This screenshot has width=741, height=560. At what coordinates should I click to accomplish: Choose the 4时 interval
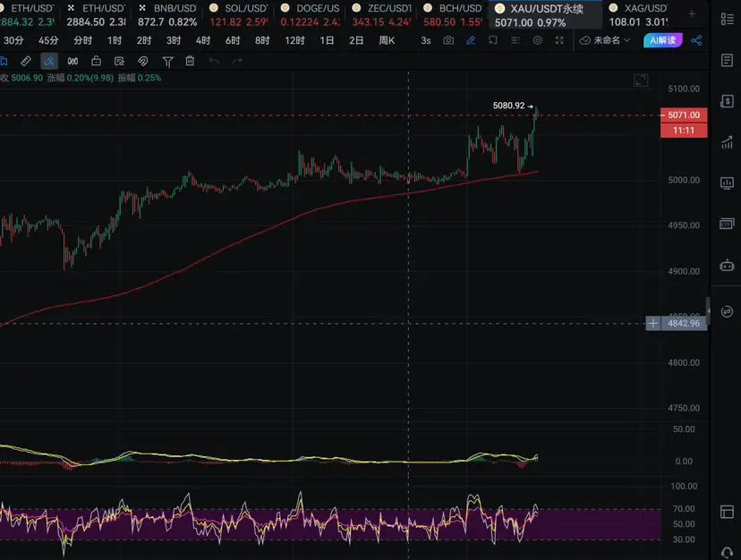(203, 40)
